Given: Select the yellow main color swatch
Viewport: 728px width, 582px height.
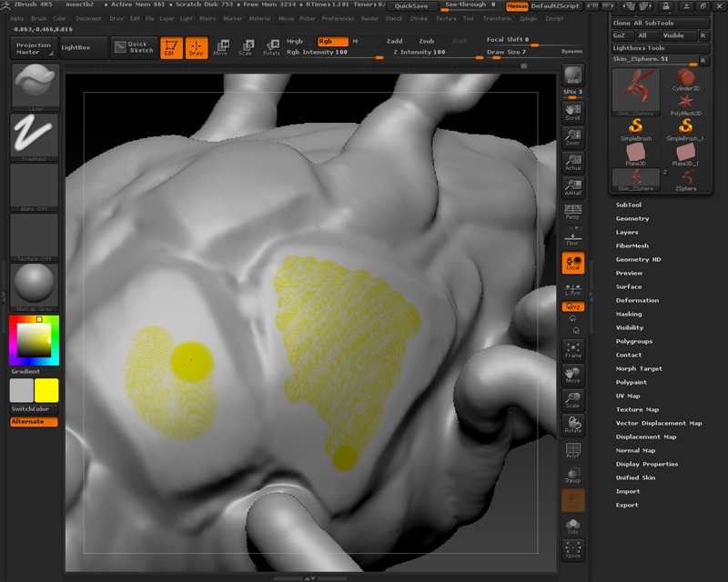Looking at the screenshot, I should coord(46,390).
